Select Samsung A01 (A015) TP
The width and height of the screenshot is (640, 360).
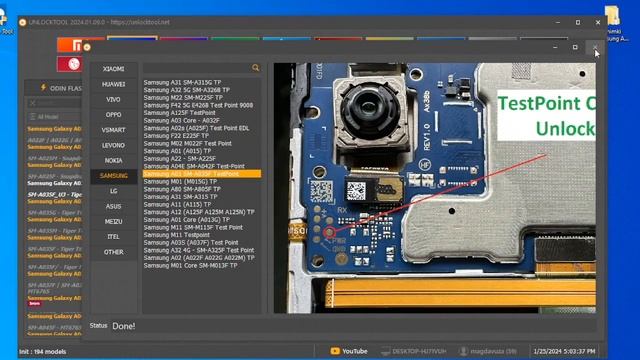point(177,151)
